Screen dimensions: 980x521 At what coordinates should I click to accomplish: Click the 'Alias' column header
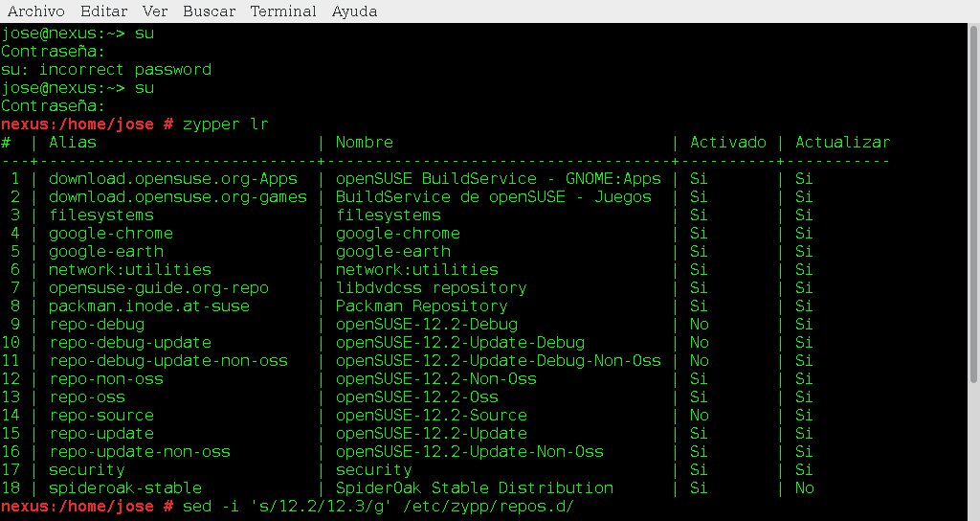tap(73, 143)
